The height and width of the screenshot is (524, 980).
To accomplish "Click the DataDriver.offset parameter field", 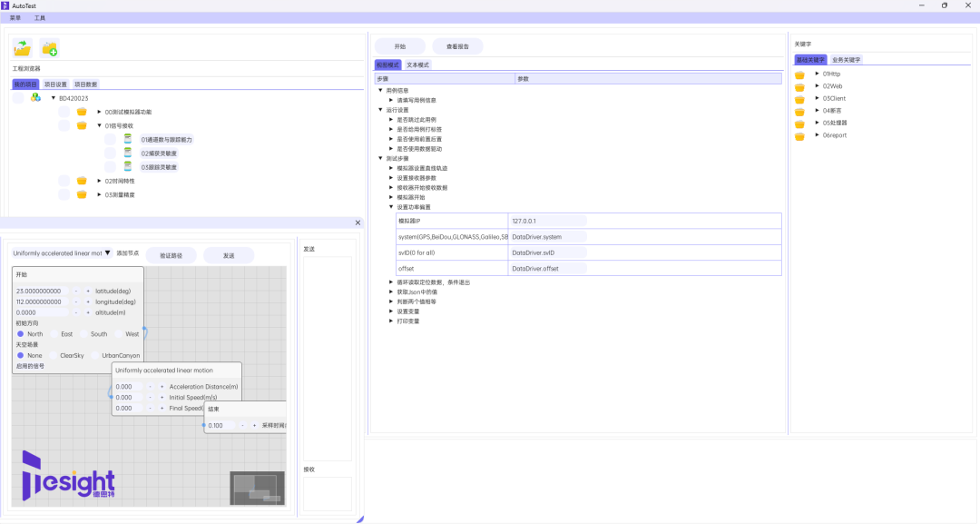I will [548, 268].
